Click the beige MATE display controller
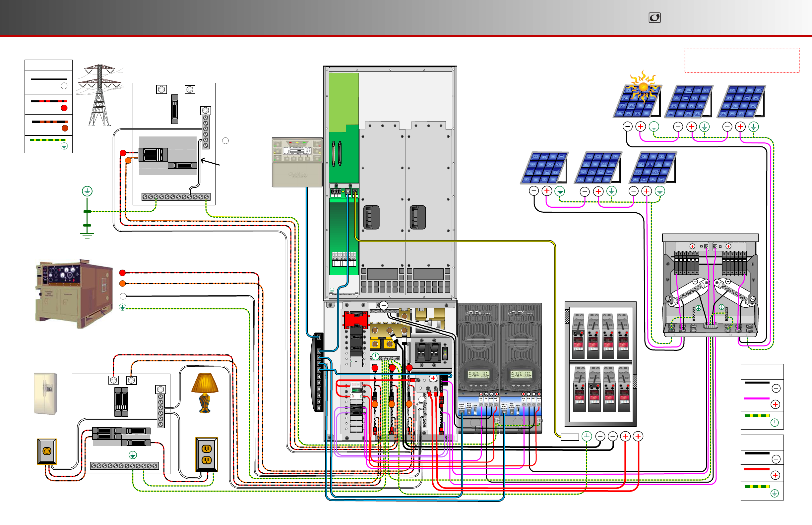This screenshot has width=812, height=525. (297, 162)
